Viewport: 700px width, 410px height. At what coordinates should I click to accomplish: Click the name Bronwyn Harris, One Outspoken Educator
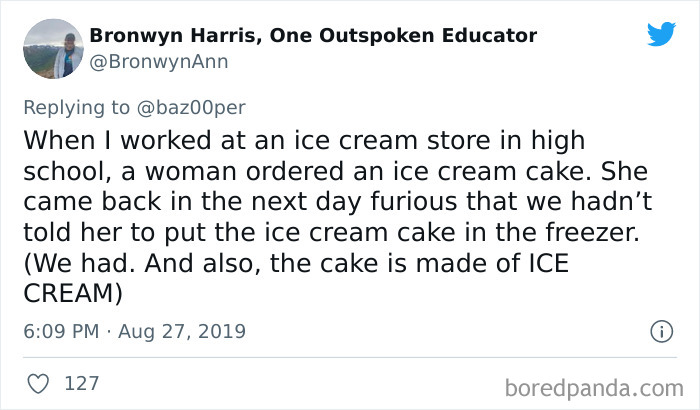point(313,36)
